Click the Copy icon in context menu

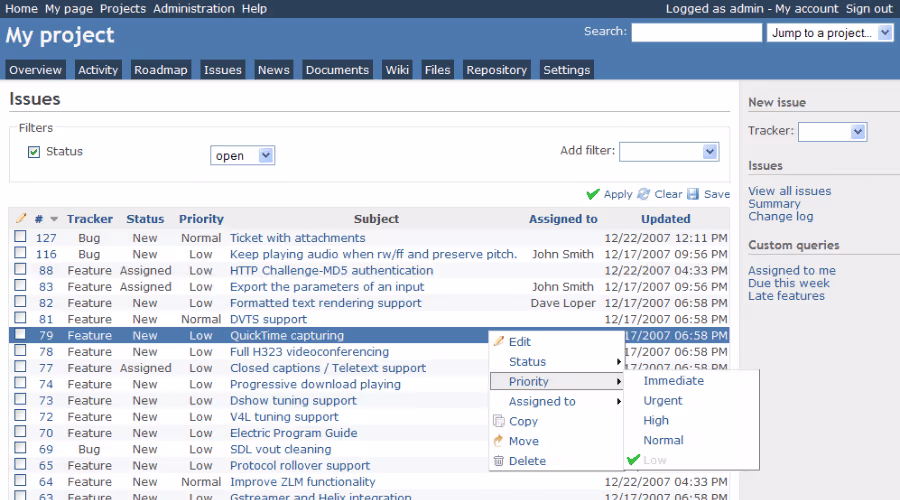[499, 421]
